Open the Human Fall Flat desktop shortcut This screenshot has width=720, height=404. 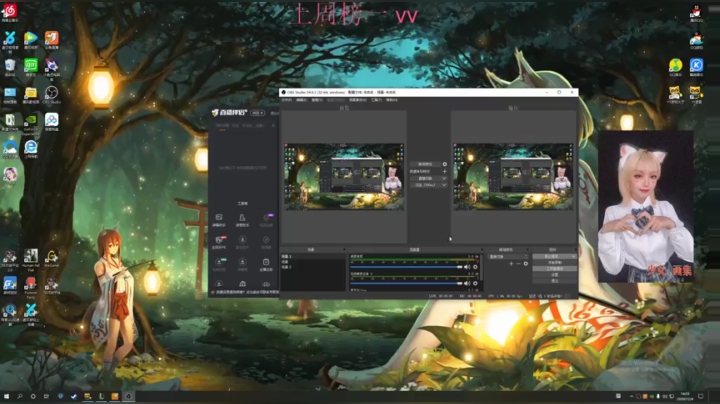[x=31, y=259]
